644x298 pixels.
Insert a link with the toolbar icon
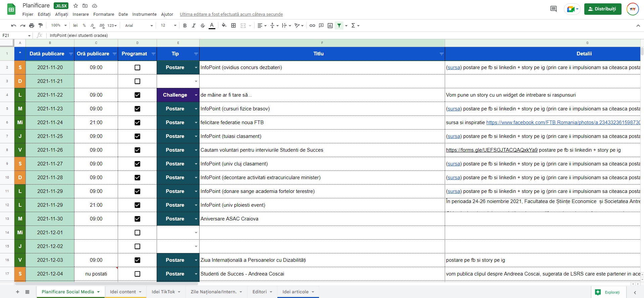tap(312, 26)
